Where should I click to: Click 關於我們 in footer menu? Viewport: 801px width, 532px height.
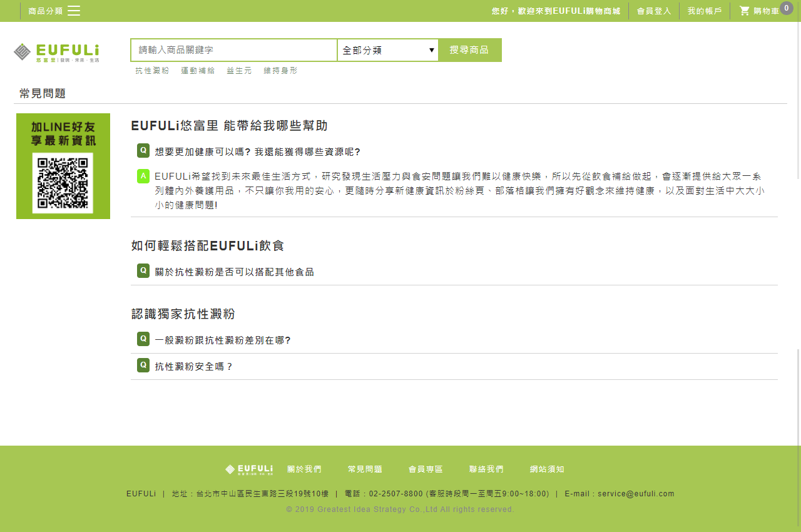coord(304,469)
